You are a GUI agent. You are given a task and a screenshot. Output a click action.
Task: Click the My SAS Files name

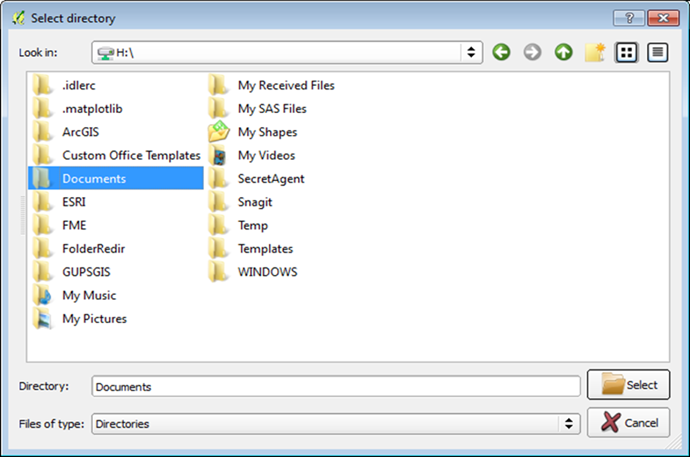pos(272,109)
